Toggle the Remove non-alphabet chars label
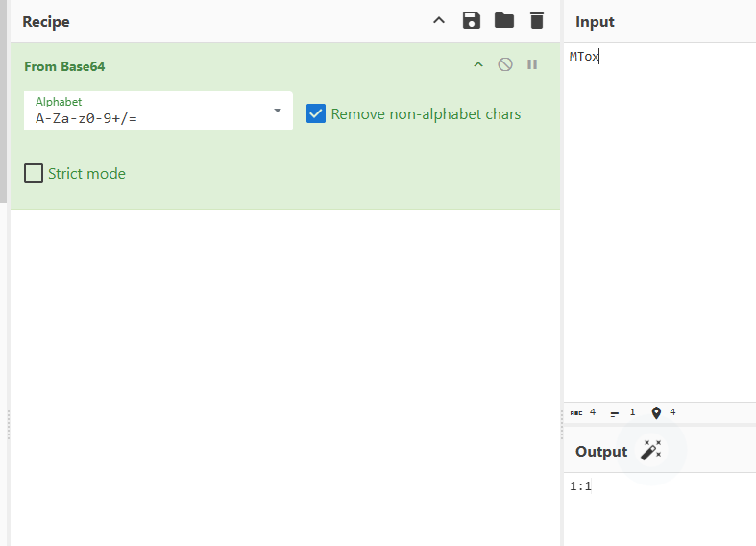The image size is (756, 546). click(x=426, y=113)
